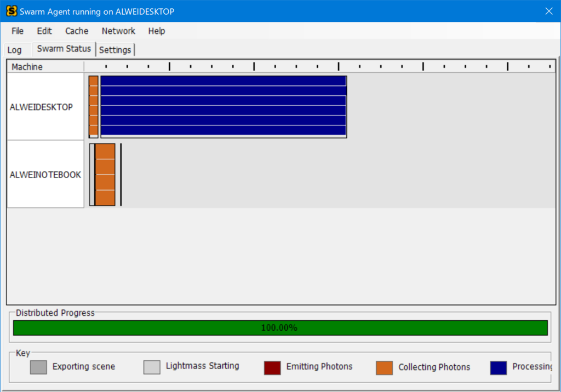Click the Emitting Photons key label
The image size is (561, 392).
click(319, 367)
